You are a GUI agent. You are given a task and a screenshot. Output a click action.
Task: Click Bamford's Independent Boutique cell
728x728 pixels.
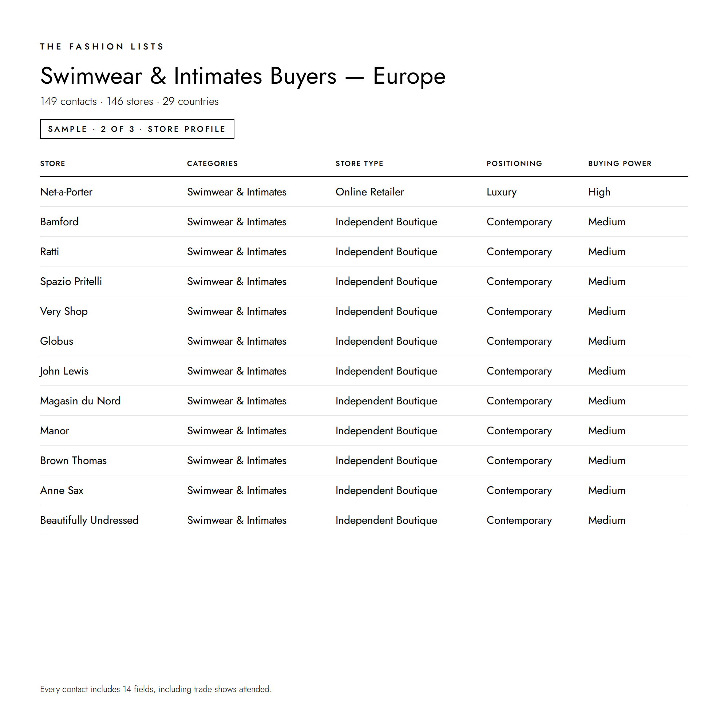(x=386, y=222)
